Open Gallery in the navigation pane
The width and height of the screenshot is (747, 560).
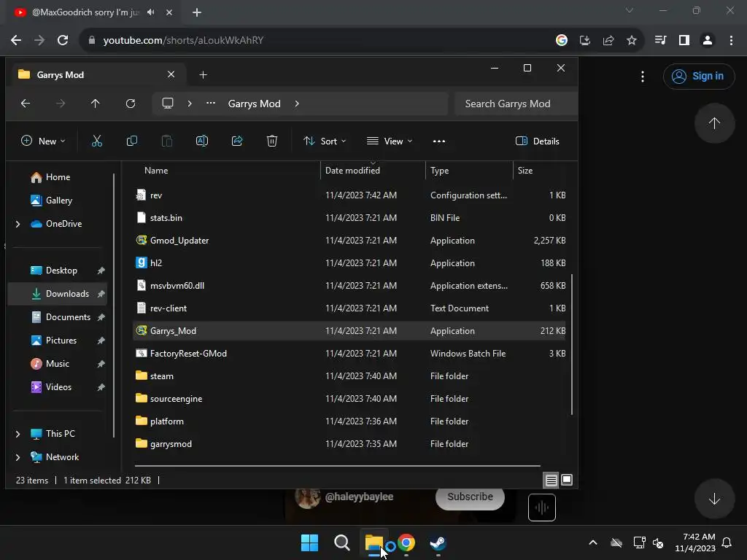pos(58,201)
